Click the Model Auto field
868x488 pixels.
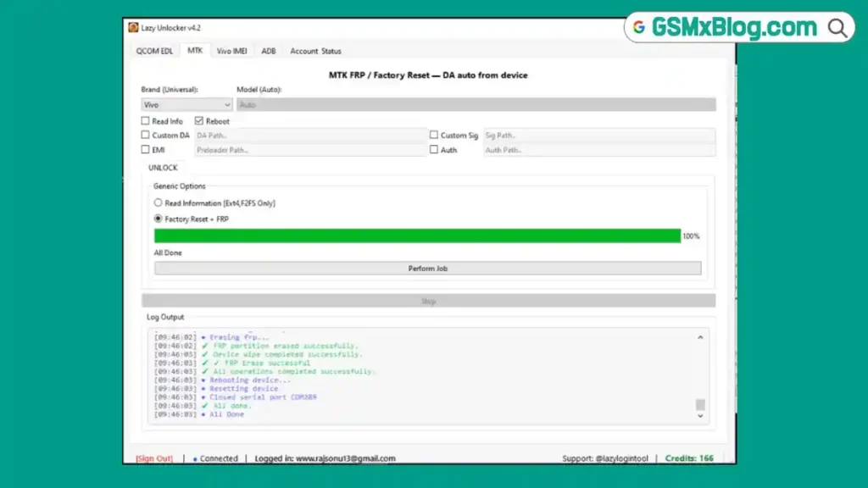[476, 104]
